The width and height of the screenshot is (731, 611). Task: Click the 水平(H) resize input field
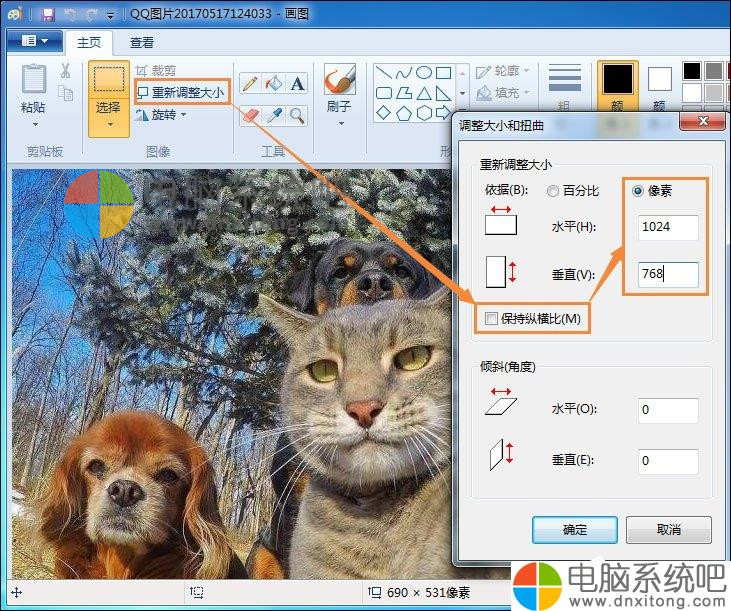coord(668,227)
